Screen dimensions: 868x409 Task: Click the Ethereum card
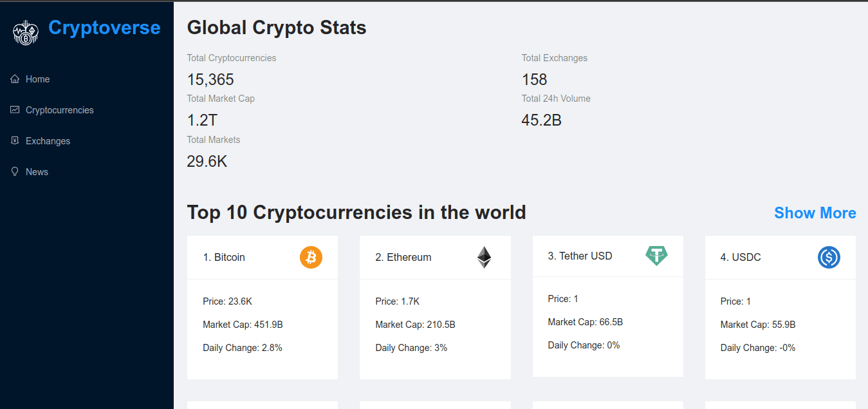pos(435,306)
